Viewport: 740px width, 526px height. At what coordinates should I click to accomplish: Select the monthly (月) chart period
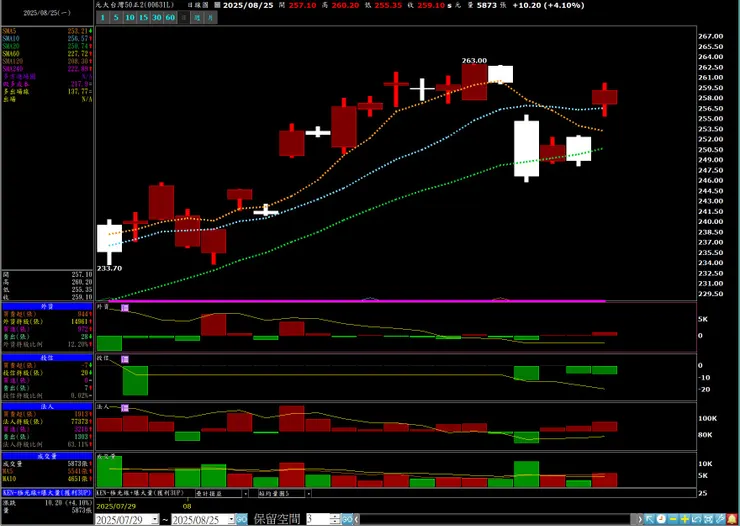pyautogui.click(x=211, y=18)
